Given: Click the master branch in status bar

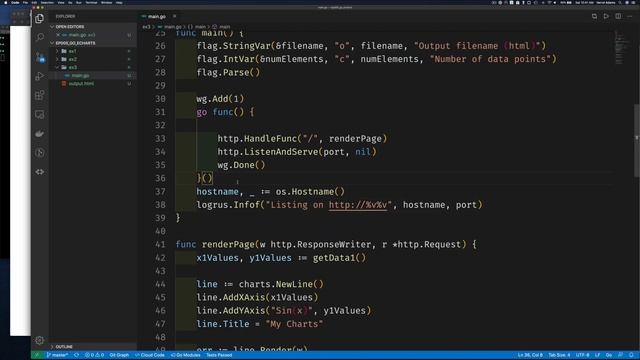Looking at the screenshot, I should tap(57, 355).
